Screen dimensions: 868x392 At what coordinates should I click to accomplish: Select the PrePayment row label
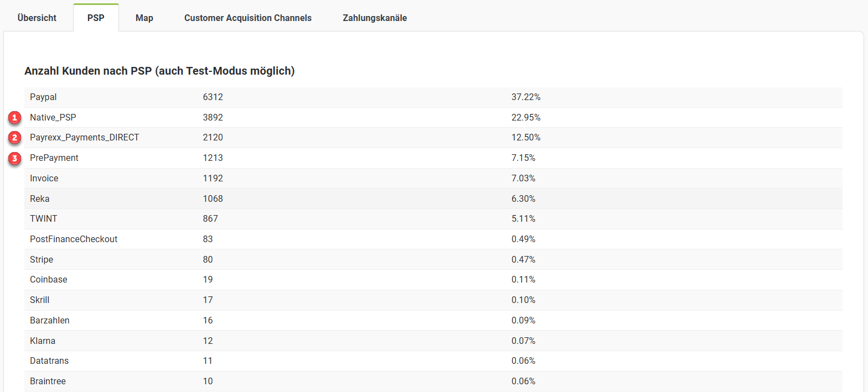click(x=54, y=158)
